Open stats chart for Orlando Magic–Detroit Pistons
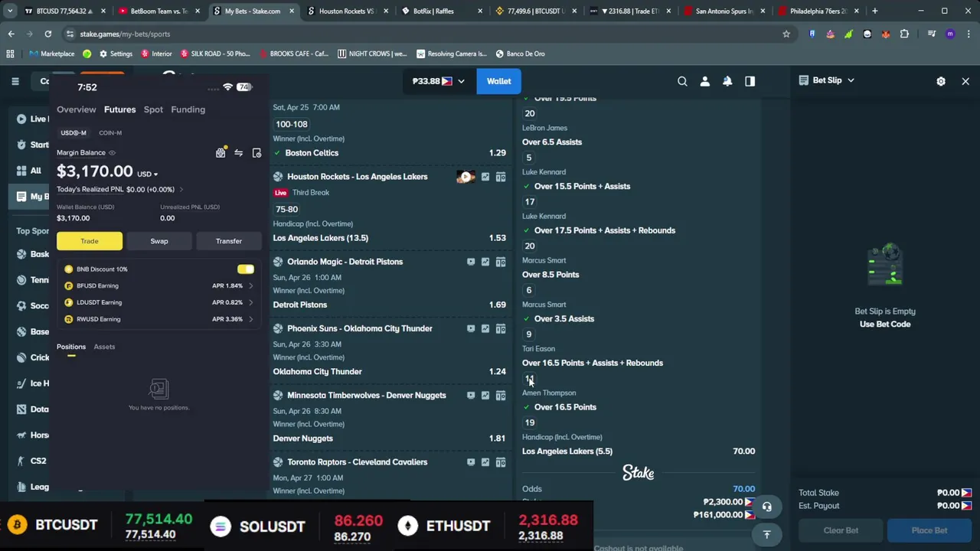Viewport: 980px width, 551px height. 485,262
